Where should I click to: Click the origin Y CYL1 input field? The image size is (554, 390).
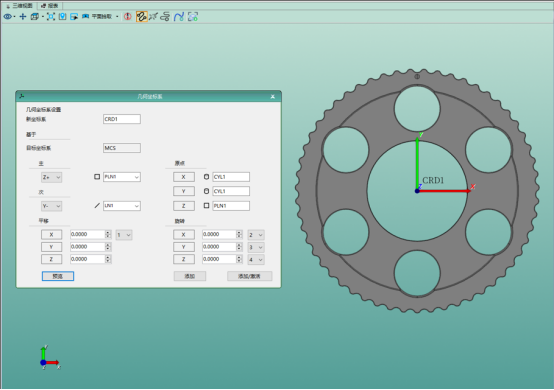[x=231, y=191]
